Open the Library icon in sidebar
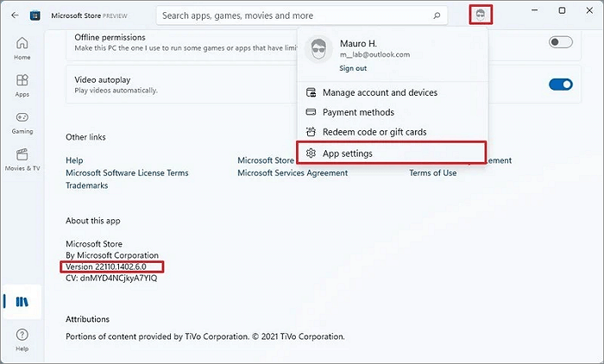Image resolution: width=604 pixels, height=364 pixels. pyautogui.click(x=23, y=301)
